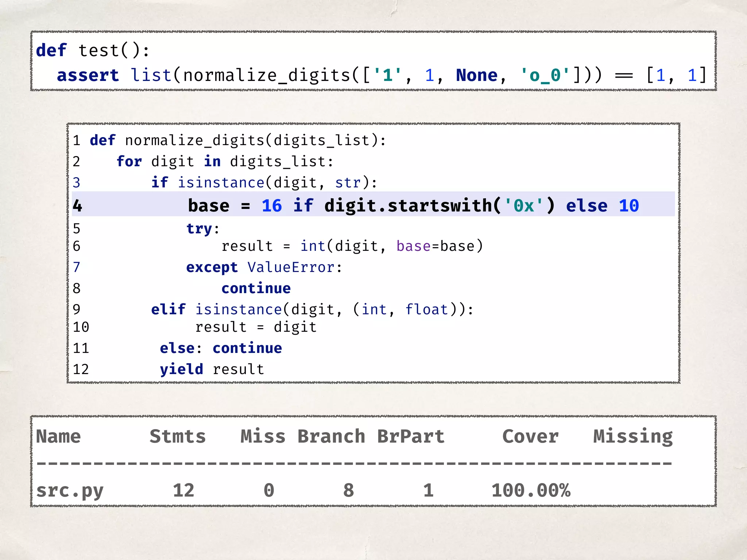Viewport: 747px width, 560px height.
Task: Click the 'o_0' string literal
Action: (545, 75)
